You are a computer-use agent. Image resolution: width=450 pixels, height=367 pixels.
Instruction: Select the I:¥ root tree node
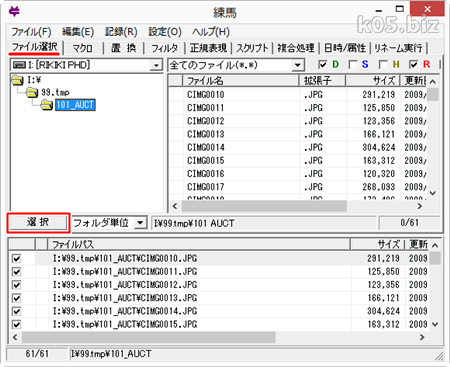pyautogui.click(x=34, y=80)
